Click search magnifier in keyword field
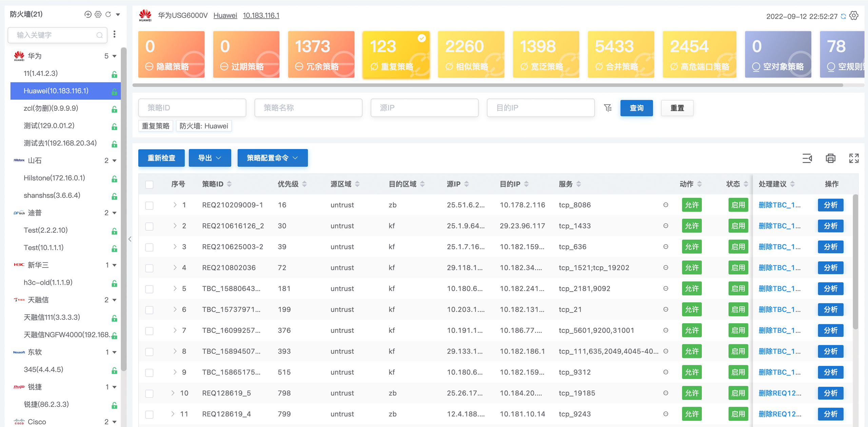The image size is (868, 427). coord(99,35)
